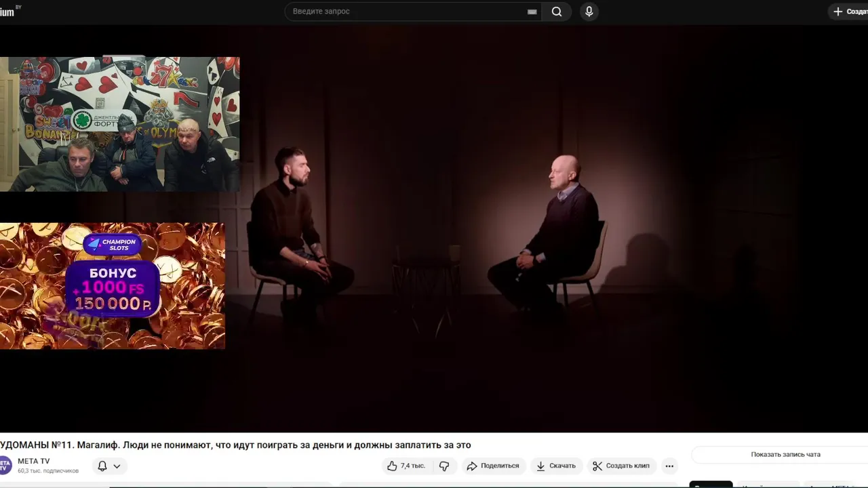Download the video via Скачать
This screenshot has height=488, width=868.
point(556,466)
